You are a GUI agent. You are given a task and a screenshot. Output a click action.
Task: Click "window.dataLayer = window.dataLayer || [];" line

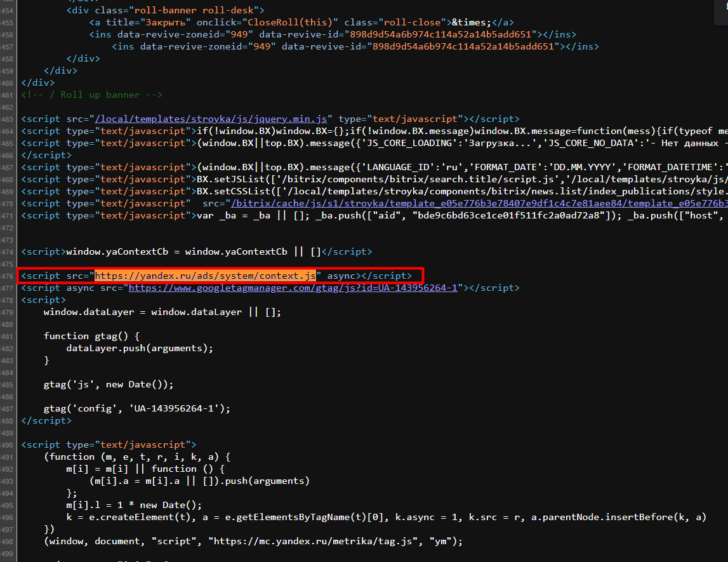point(162,312)
